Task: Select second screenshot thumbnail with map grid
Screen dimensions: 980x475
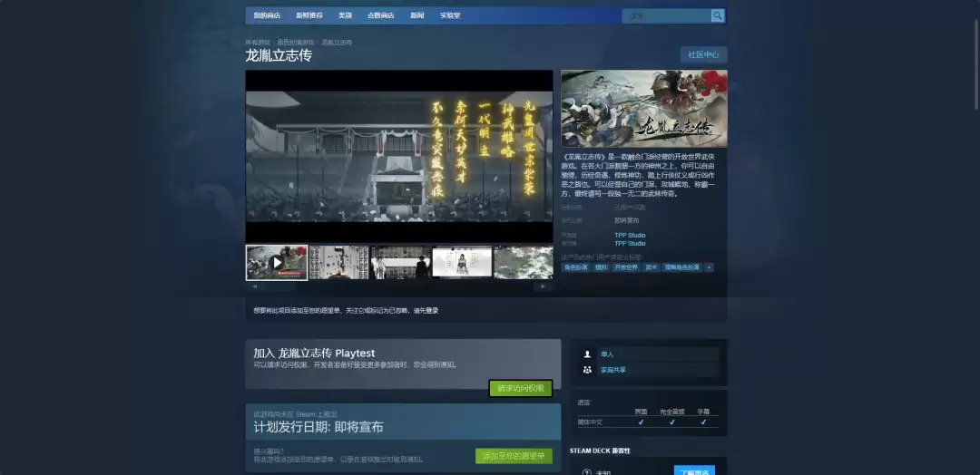Action: pyautogui.click(x=338, y=262)
